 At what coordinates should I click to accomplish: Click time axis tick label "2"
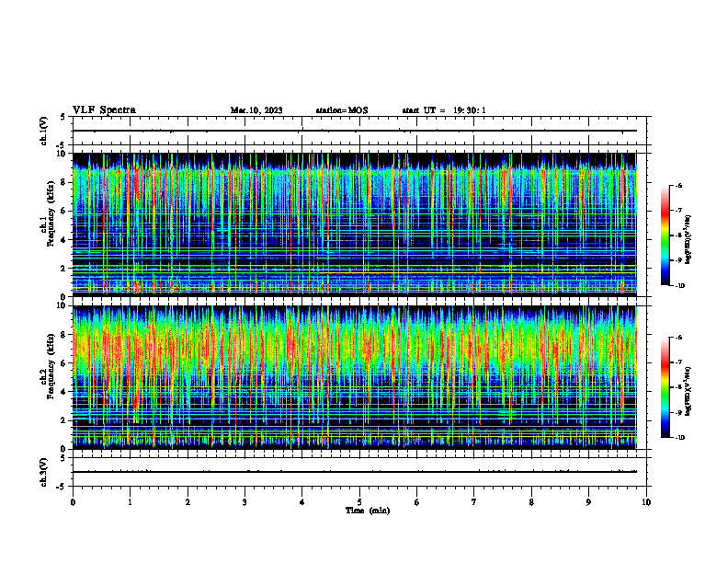(x=188, y=502)
